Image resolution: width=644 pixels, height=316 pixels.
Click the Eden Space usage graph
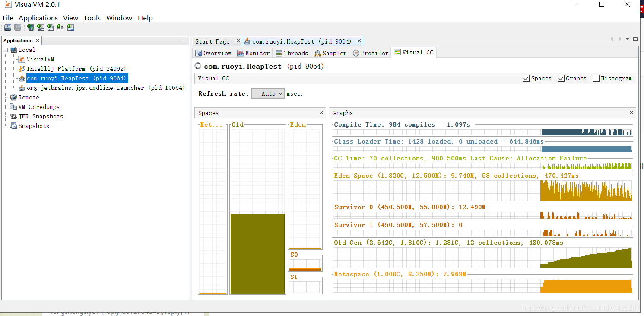coord(482,190)
